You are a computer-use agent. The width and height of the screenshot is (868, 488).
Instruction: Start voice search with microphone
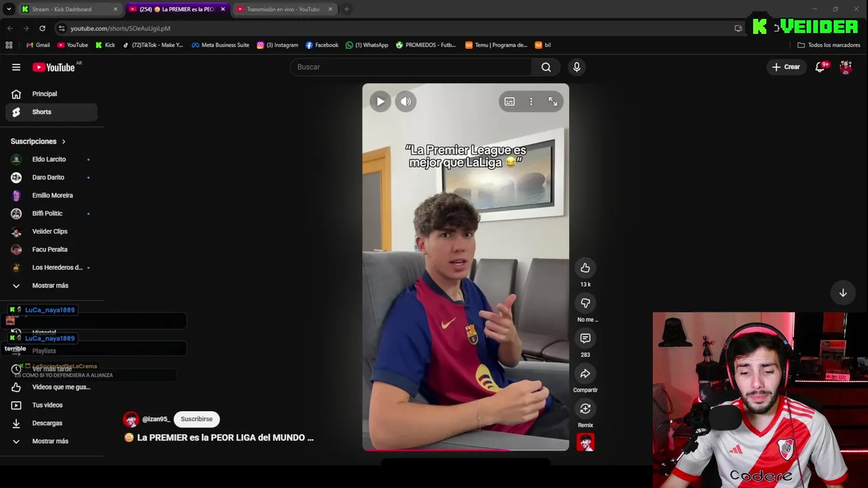576,67
